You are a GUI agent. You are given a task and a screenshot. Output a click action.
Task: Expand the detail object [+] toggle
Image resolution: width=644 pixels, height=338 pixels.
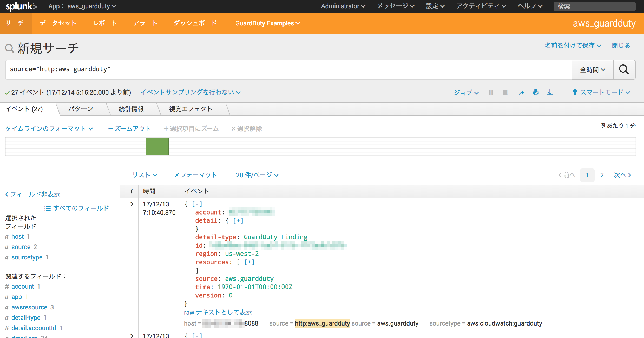[238, 221]
